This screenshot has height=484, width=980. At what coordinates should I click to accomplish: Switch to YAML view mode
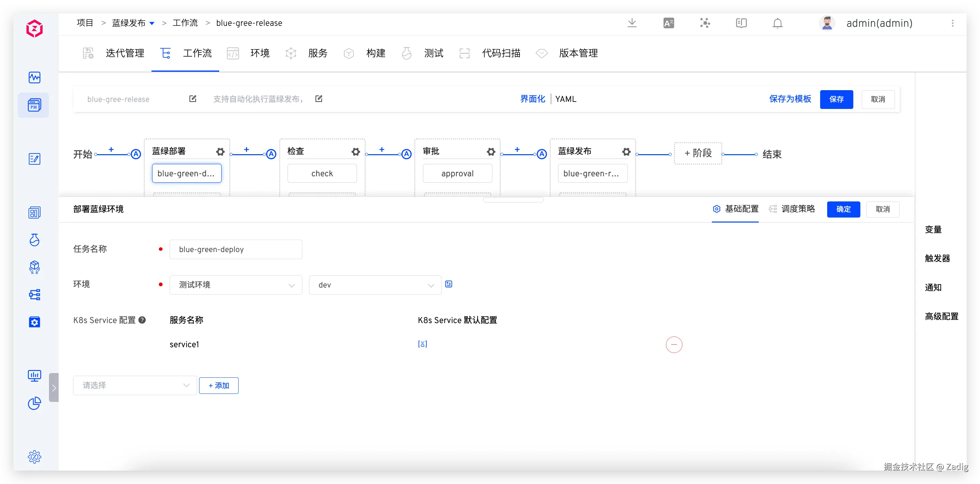[x=565, y=99]
